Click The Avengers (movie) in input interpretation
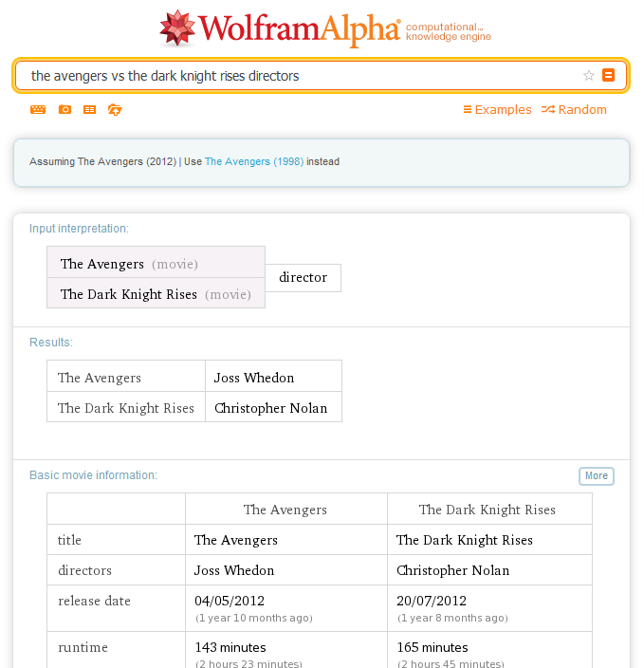 click(156, 262)
